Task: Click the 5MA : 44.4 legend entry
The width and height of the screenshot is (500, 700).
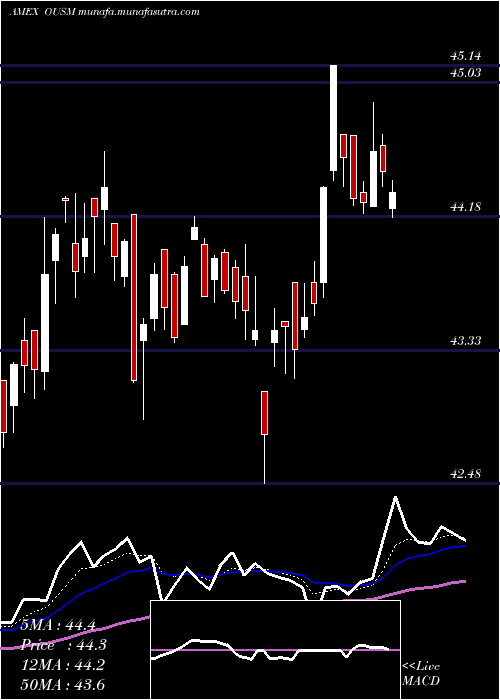Action: point(58,625)
